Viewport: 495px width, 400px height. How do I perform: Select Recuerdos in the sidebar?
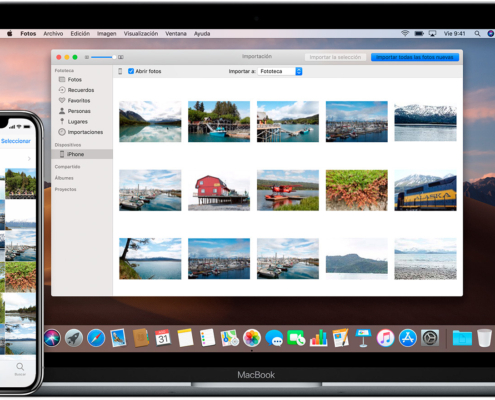click(82, 90)
